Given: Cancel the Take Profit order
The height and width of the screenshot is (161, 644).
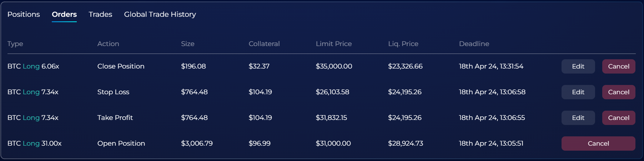Looking at the screenshot, I should coord(618,118).
